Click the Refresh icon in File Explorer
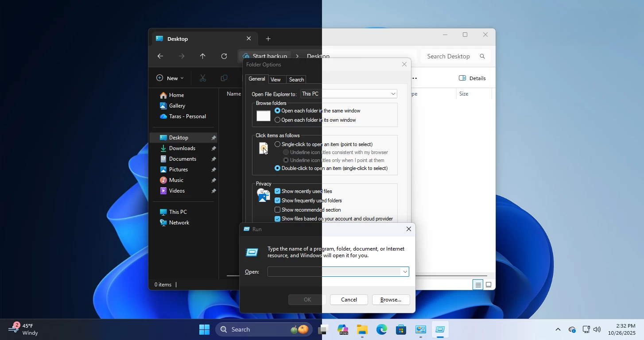This screenshot has width=644, height=340. (224, 56)
